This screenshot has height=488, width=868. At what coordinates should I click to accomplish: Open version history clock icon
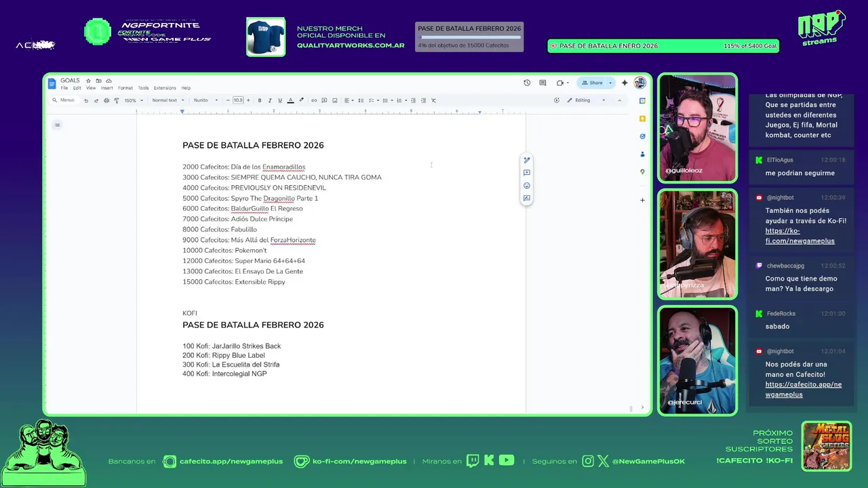527,83
